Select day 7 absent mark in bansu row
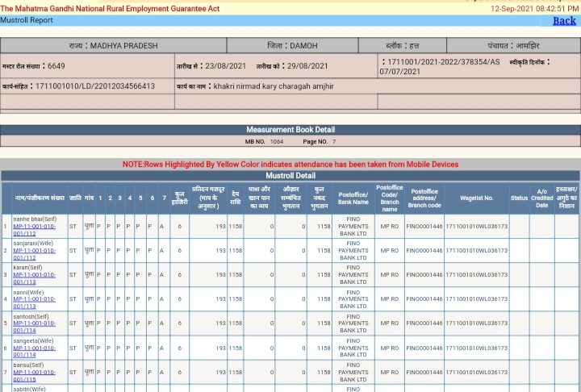 (x=161, y=373)
